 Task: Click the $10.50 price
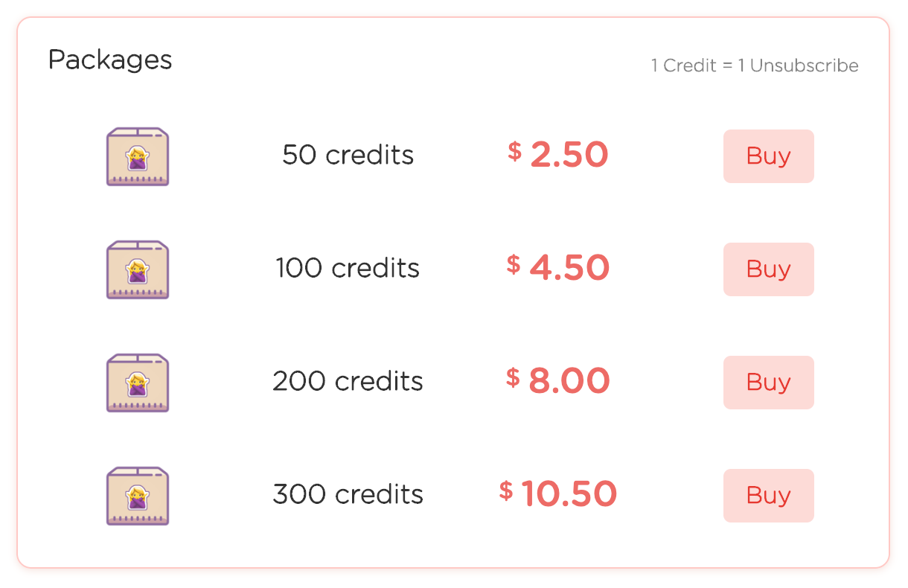tap(558, 493)
